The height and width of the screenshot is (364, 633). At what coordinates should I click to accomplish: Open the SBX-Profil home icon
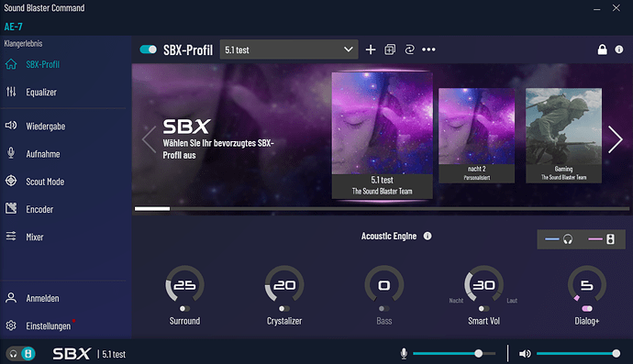(11, 64)
